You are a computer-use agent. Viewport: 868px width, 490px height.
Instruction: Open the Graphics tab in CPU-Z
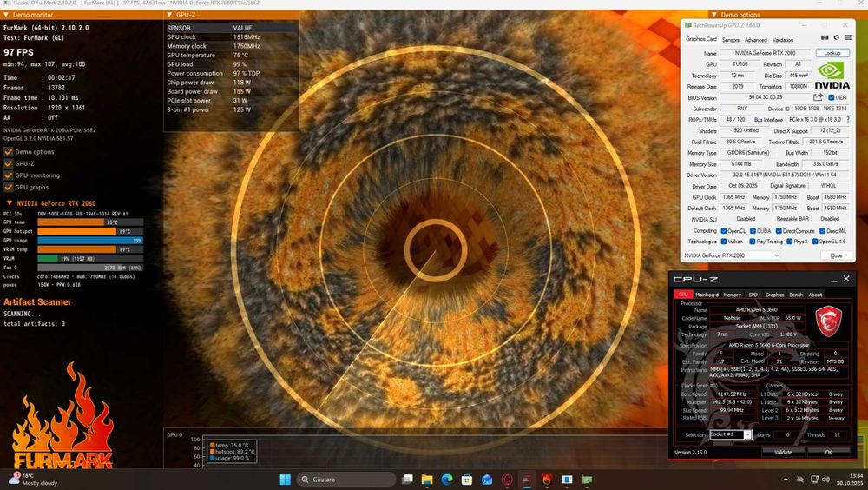(x=774, y=295)
